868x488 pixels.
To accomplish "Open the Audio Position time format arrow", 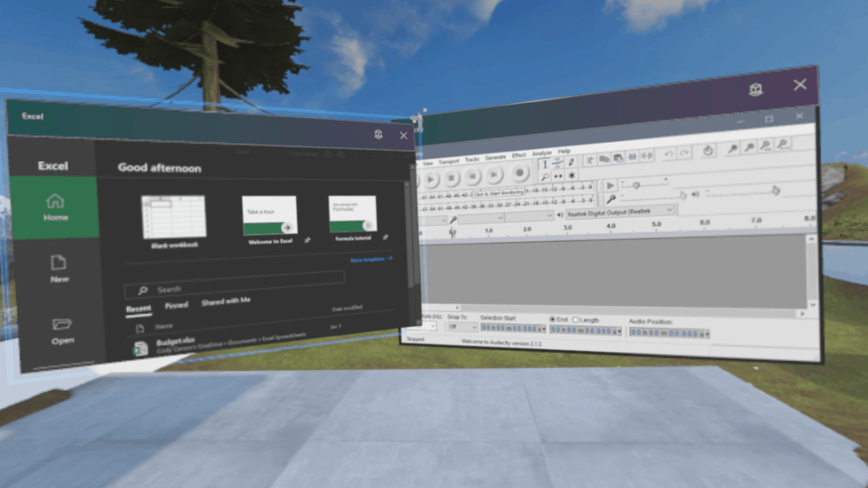I will [707, 334].
